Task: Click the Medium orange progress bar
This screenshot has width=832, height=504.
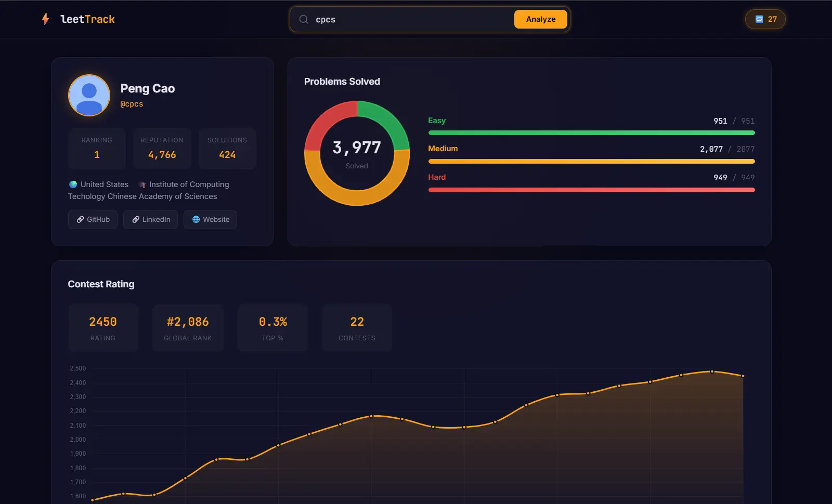Action: click(591, 162)
